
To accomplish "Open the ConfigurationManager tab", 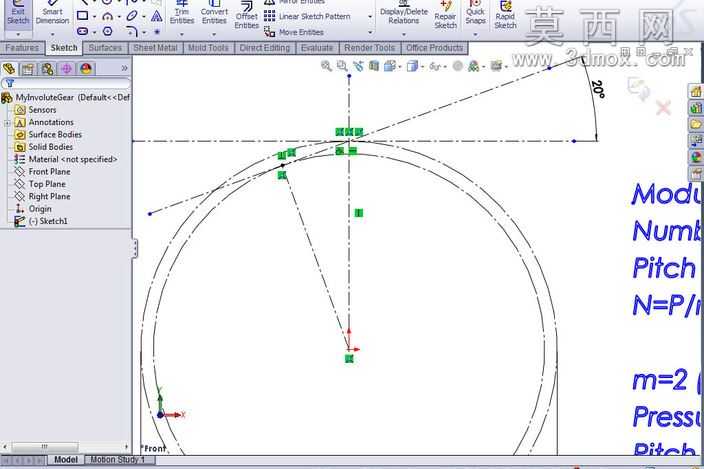I will 47,69.
